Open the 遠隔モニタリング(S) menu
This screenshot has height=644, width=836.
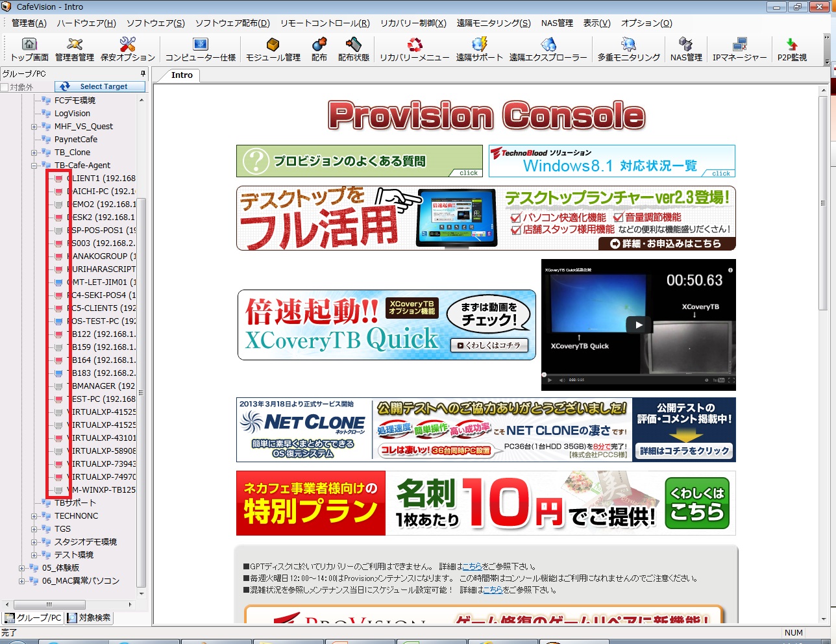click(x=493, y=23)
